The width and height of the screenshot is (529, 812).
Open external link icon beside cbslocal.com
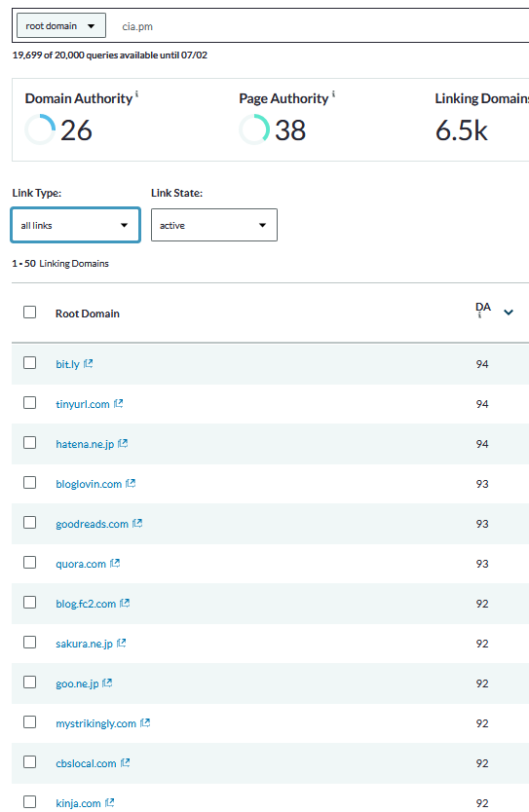click(x=125, y=762)
